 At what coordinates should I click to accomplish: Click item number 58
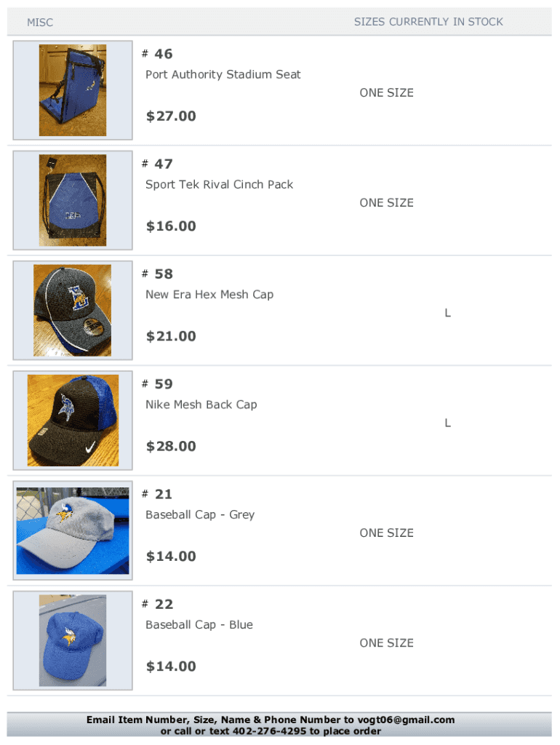[163, 274]
